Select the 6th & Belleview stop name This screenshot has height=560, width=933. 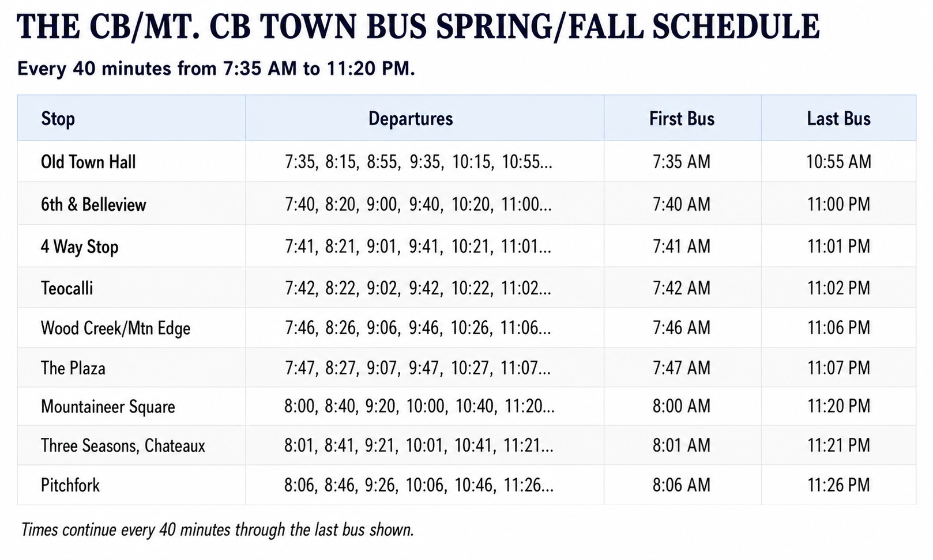click(93, 204)
